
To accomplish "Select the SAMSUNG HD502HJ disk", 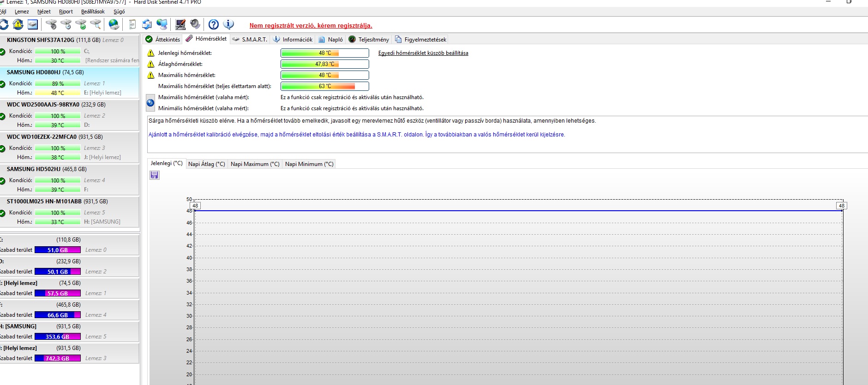I will coord(69,179).
